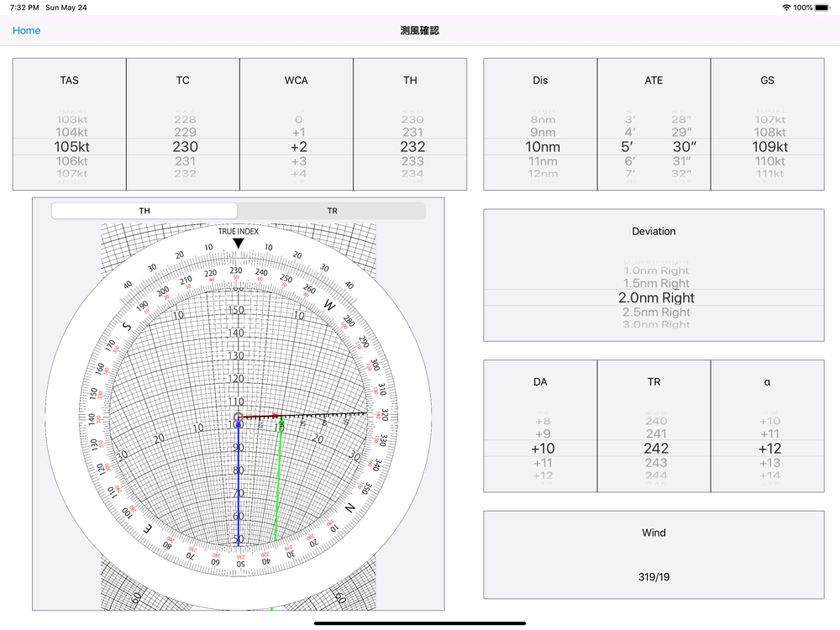Choose 12nm in the Dis wheel
Viewport: 840px width, 630px height.
[x=543, y=174]
